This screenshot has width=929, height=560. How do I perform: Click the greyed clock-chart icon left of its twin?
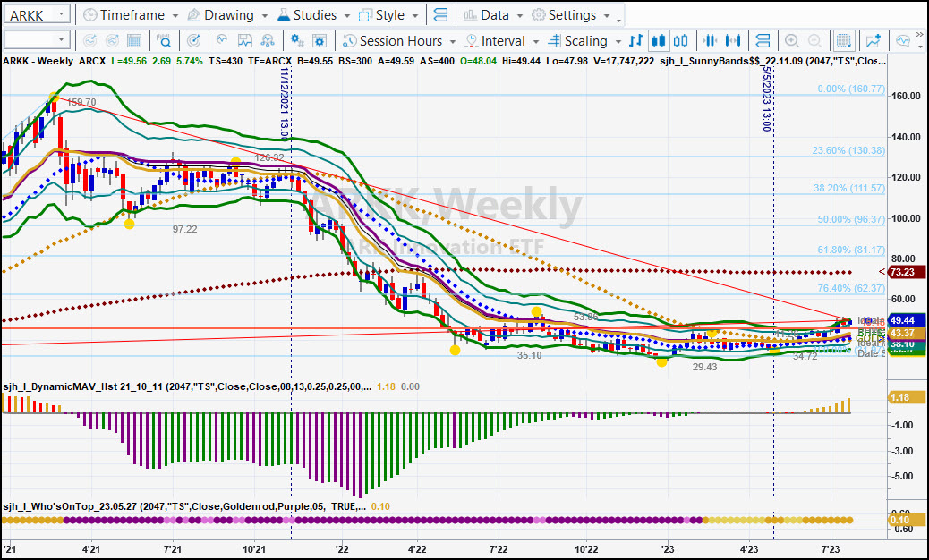pyautogui.click(x=90, y=41)
